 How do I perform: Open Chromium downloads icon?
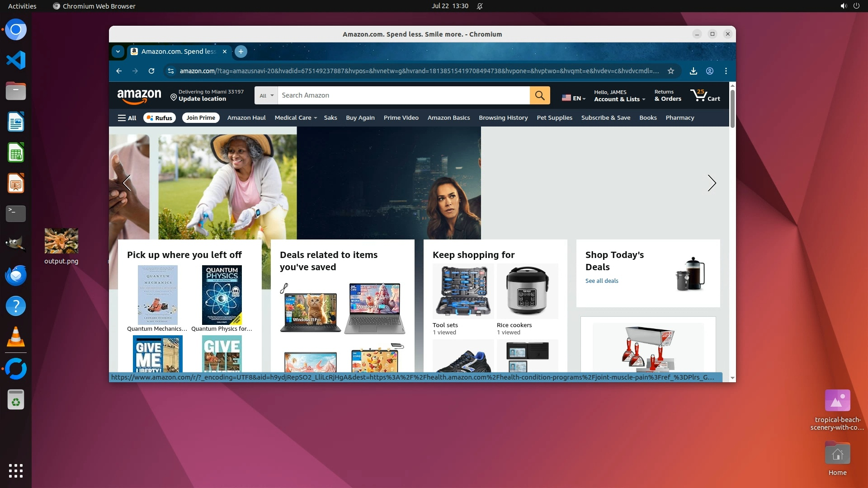pos(693,71)
